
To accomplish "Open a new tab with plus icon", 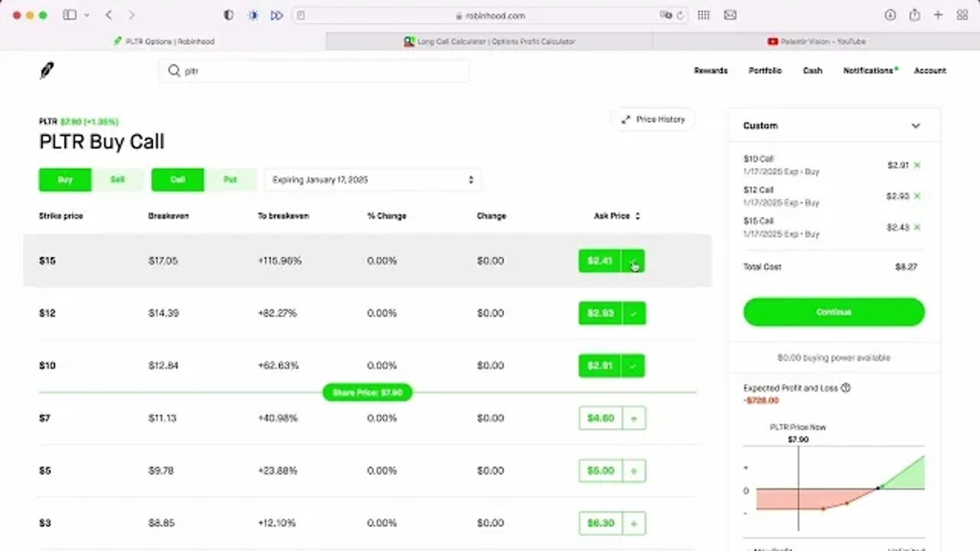I will click(x=938, y=15).
